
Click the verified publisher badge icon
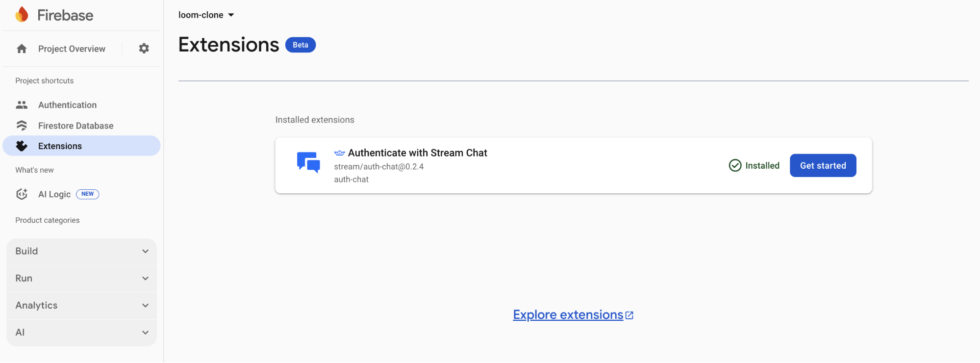point(340,153)
